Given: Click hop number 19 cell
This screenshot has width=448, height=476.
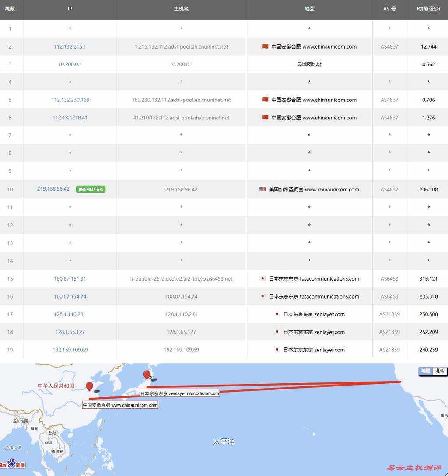Looking at the screenshot, I should [x=10, y=350].
